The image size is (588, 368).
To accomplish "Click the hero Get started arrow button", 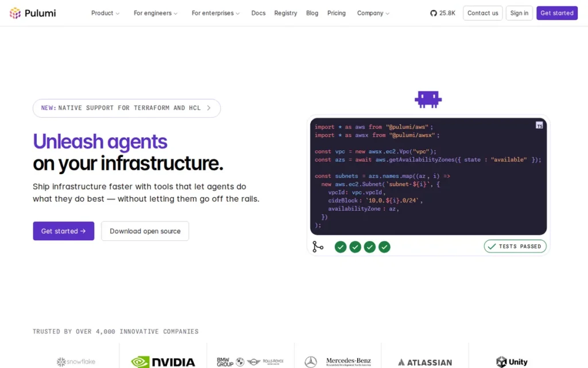I will (x=63, y=231).
